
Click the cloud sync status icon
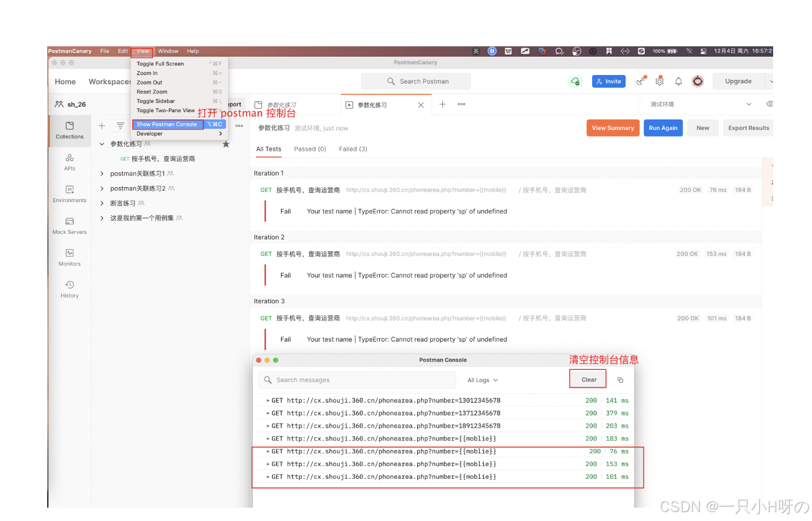[x=575, y=81]
